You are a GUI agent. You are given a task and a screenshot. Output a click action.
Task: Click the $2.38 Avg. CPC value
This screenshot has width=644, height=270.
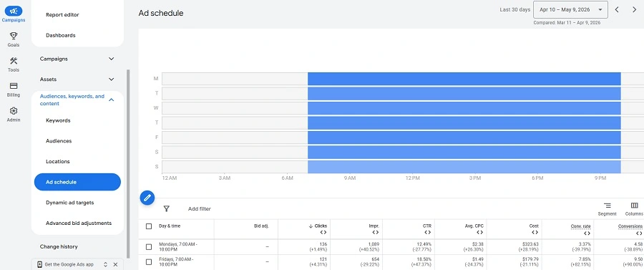[x=479, y=244]
